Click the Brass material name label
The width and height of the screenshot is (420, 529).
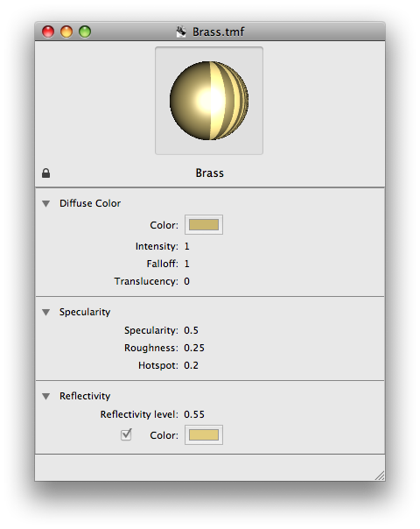pos(210,173)
